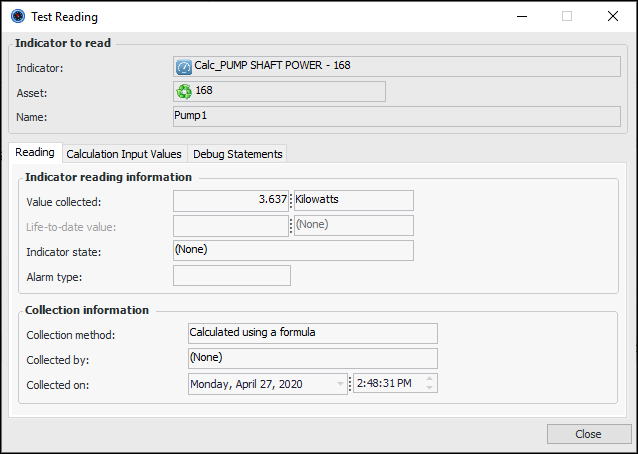638x454 pixels.
Task: Click the Collection method field
Action: 313,334
